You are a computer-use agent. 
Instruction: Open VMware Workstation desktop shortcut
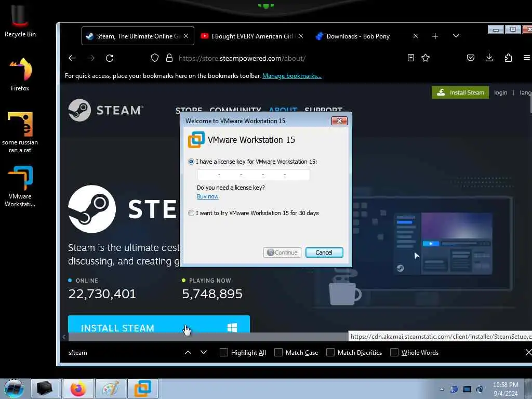[x=20, y=187]
